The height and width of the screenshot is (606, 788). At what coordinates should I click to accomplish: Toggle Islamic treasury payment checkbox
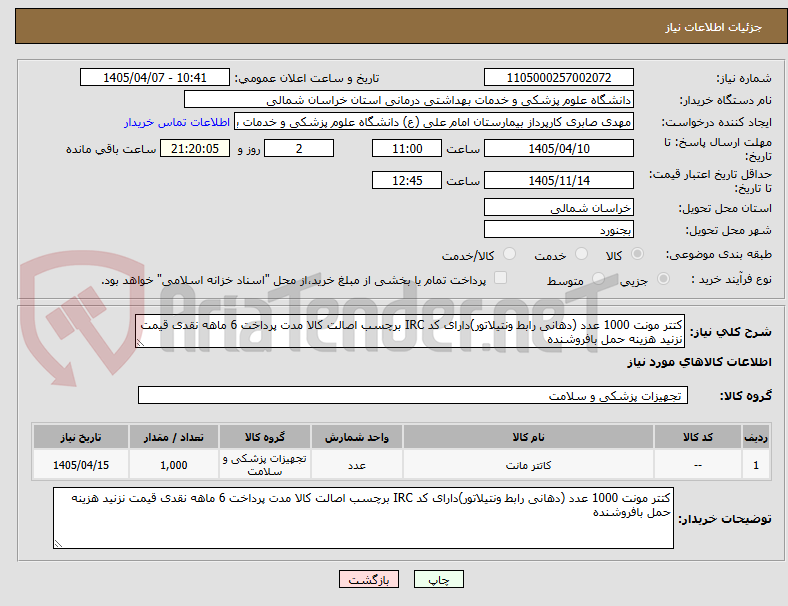pyautogui.click(x=501, y=278)
